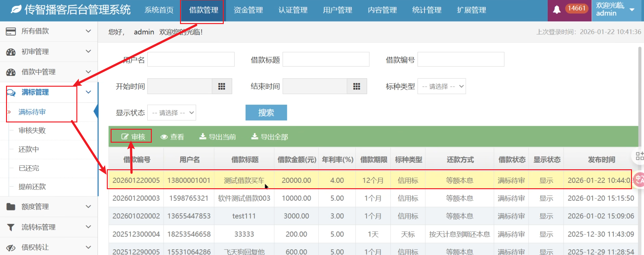Click the vertical scrollbar of content area
Viewport: 644px width, 255px height.
click(x=640, y=95)
